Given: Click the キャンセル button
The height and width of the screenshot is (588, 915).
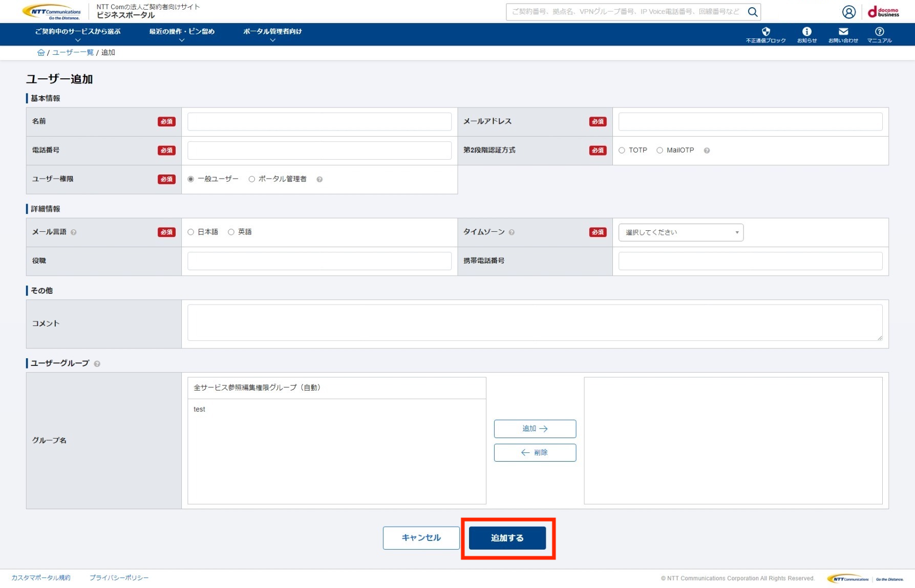Looking at the screenshot, I should [x=421, y=538].
